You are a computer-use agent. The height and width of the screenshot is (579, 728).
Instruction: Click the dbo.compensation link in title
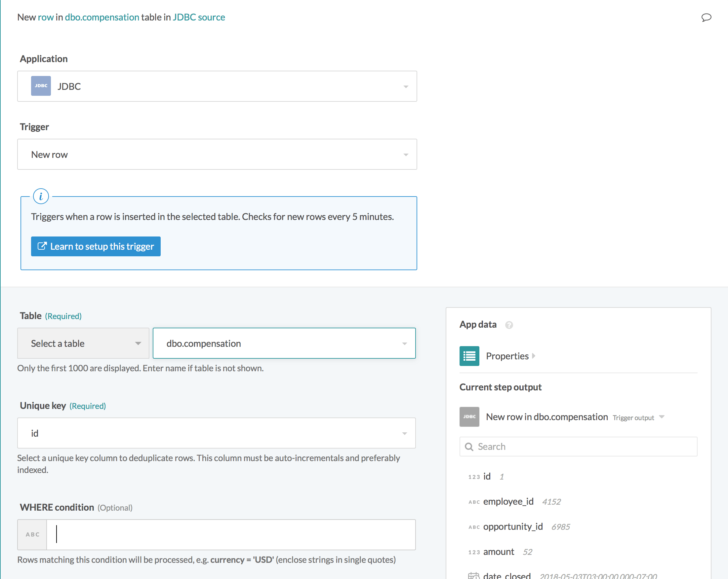tap(101, 17)
